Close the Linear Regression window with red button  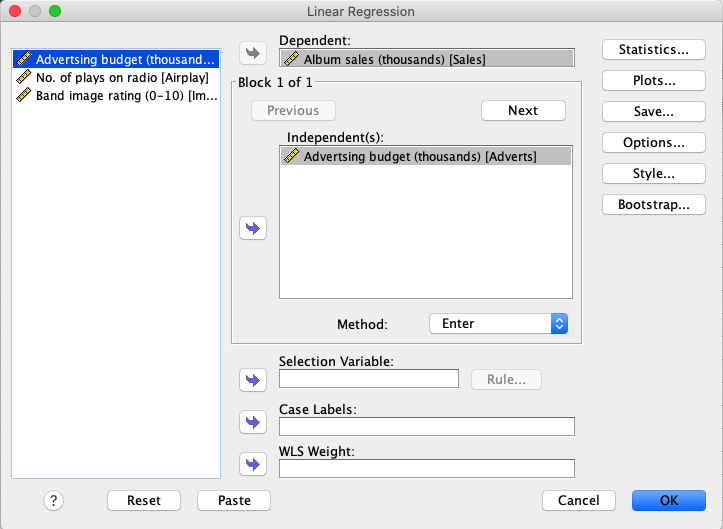click(x=15, y=11)
